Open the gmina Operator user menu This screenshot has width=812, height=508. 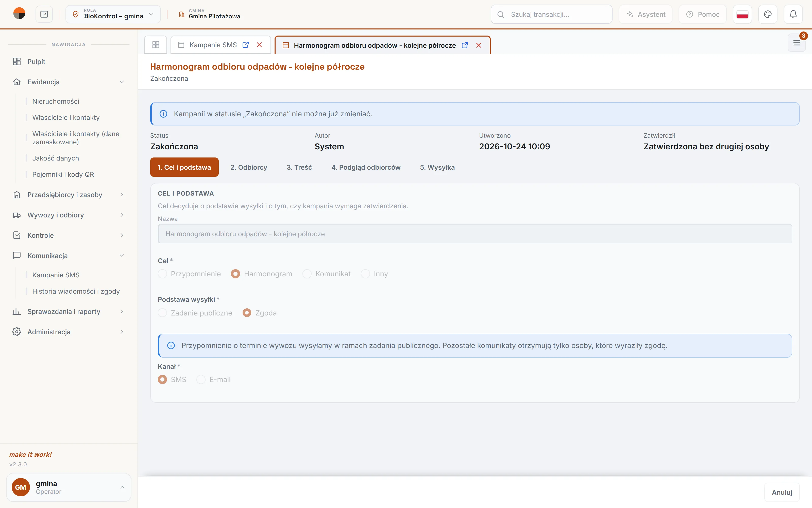click(x=69, y=487)
